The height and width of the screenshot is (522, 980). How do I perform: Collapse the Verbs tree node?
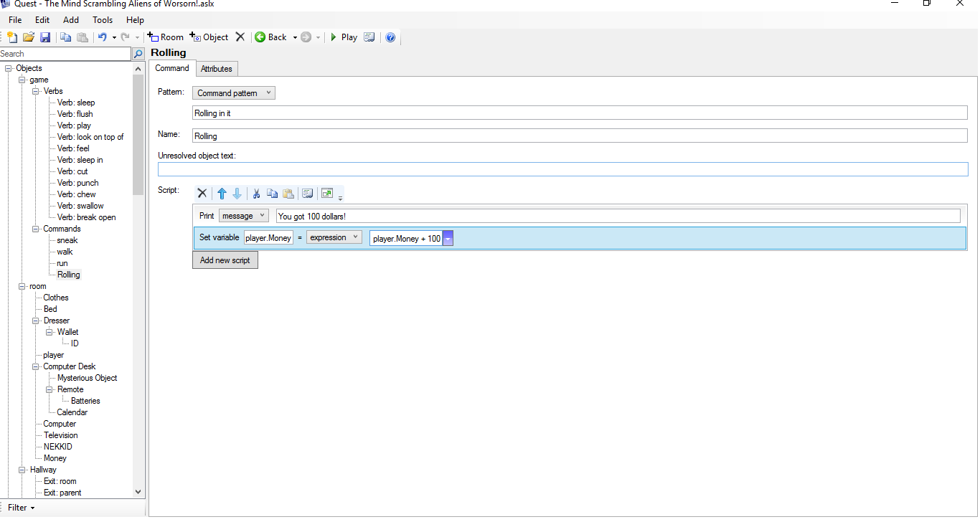coord(36,91)
